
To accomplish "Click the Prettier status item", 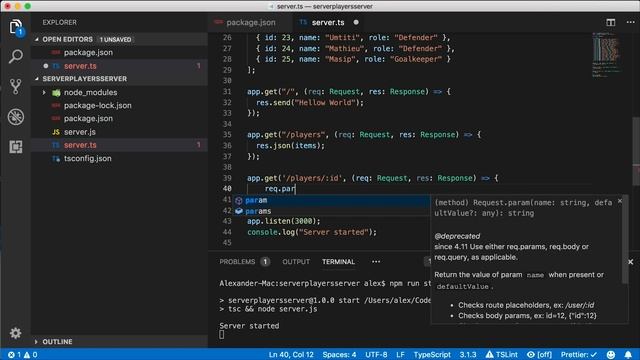I will click(x=578, y=355).
